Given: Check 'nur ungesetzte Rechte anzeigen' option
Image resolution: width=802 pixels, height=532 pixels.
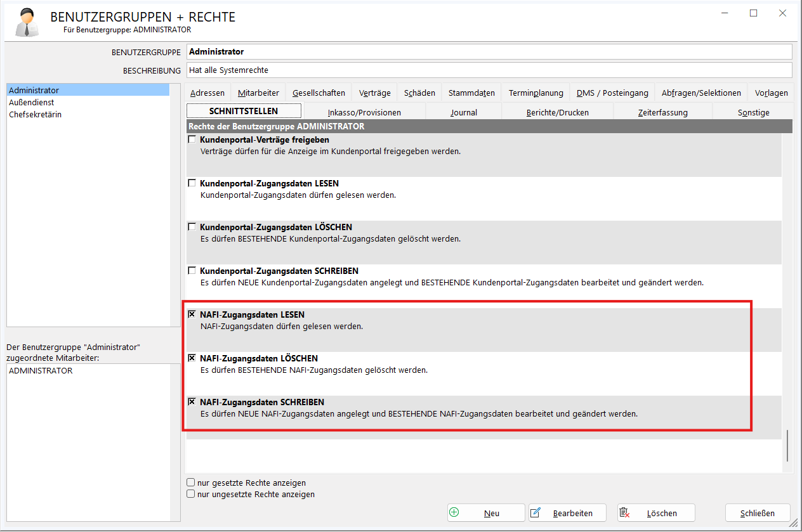Looking at the screenshot, I should 190,494.
